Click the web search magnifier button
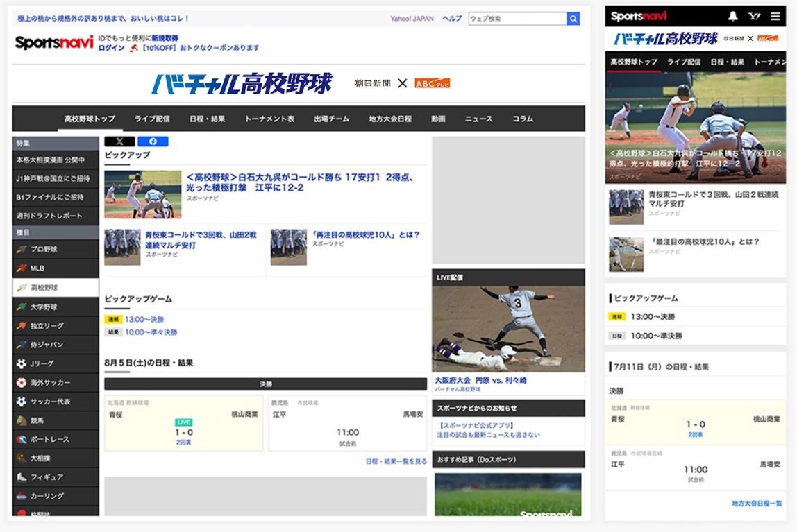 click(x=573, y=19)
